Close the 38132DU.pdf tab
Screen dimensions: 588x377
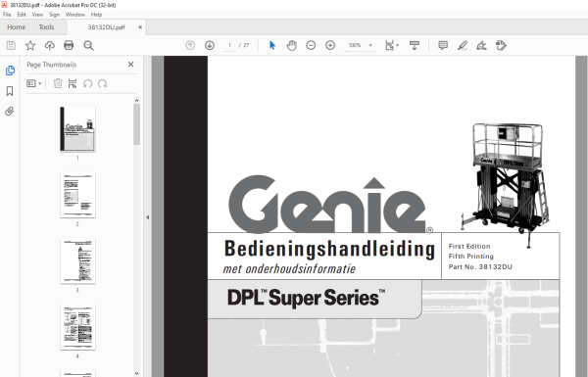(x=140, y=27)
